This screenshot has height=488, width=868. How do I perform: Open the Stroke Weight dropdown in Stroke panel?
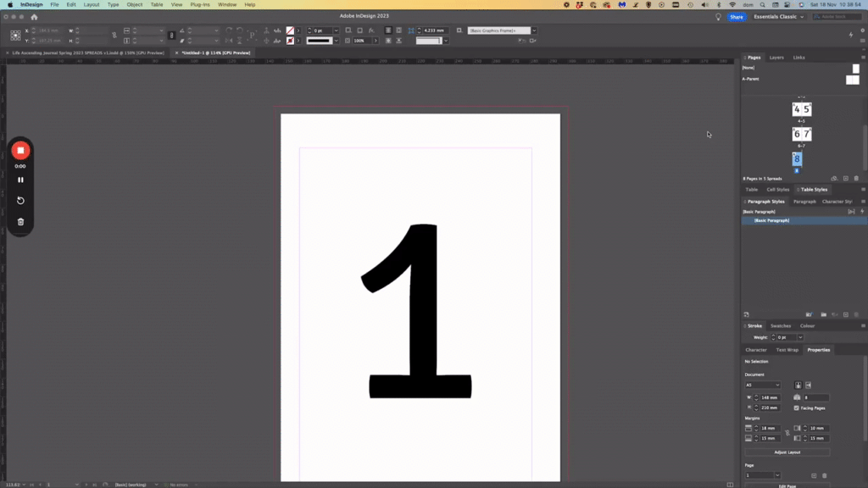point(800,337)
